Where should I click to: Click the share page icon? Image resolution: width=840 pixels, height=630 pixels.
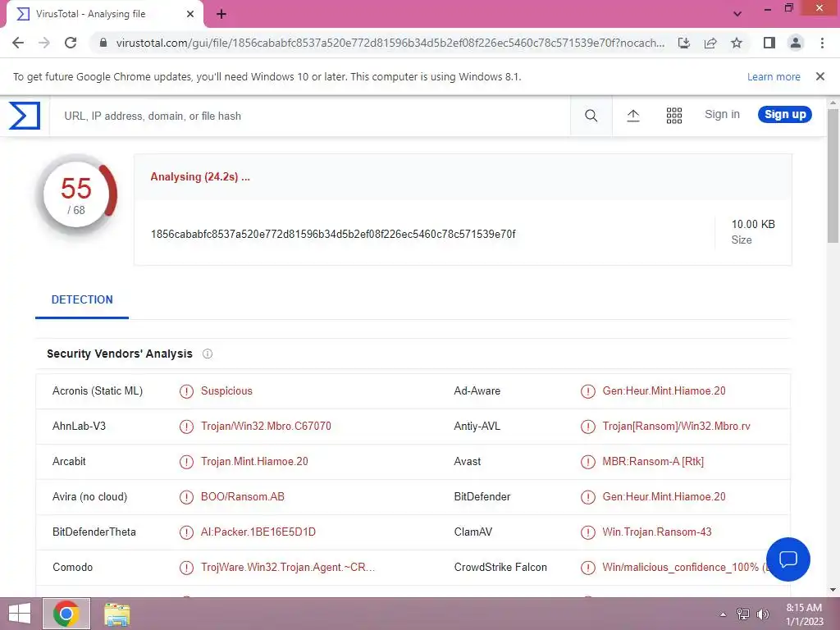point(710,43)
